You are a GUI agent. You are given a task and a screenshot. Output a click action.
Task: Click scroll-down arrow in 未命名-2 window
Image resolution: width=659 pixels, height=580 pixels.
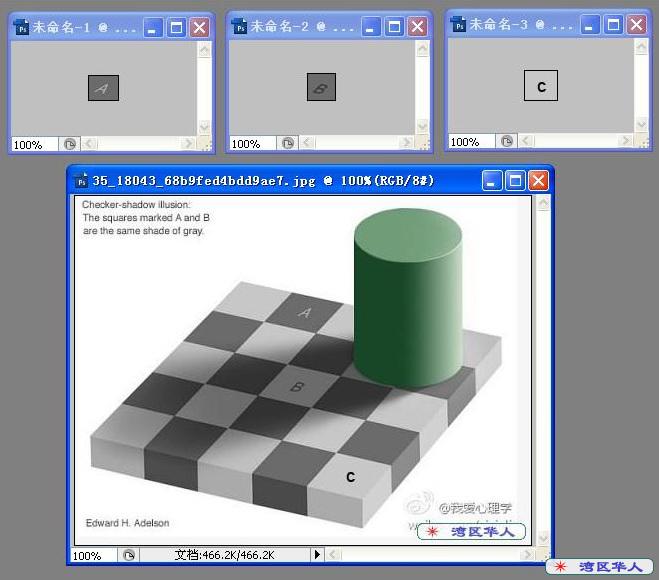(423, 125)
